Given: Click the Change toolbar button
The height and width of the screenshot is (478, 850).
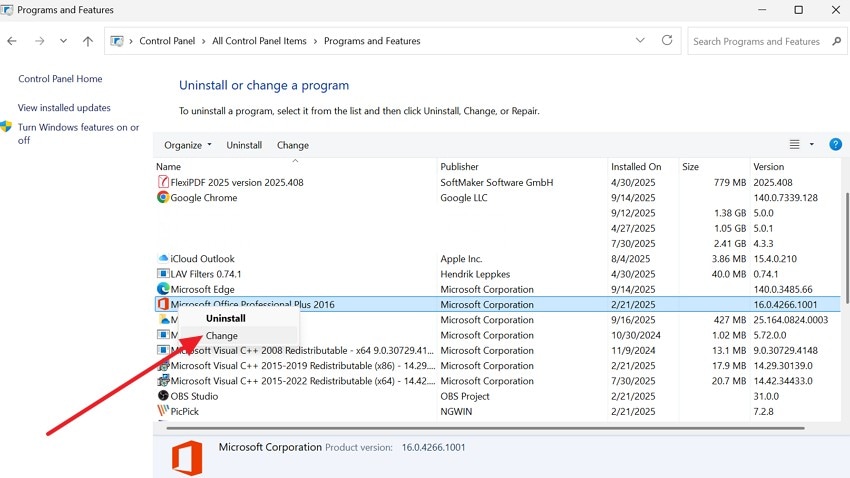Looking at the screenshot, I should coord(293,145).
